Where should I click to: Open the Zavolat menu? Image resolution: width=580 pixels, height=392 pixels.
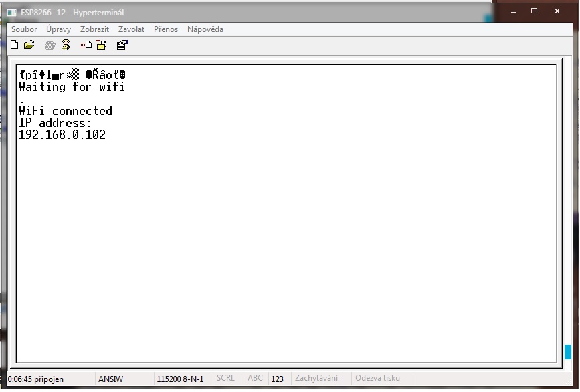(131, 29)
